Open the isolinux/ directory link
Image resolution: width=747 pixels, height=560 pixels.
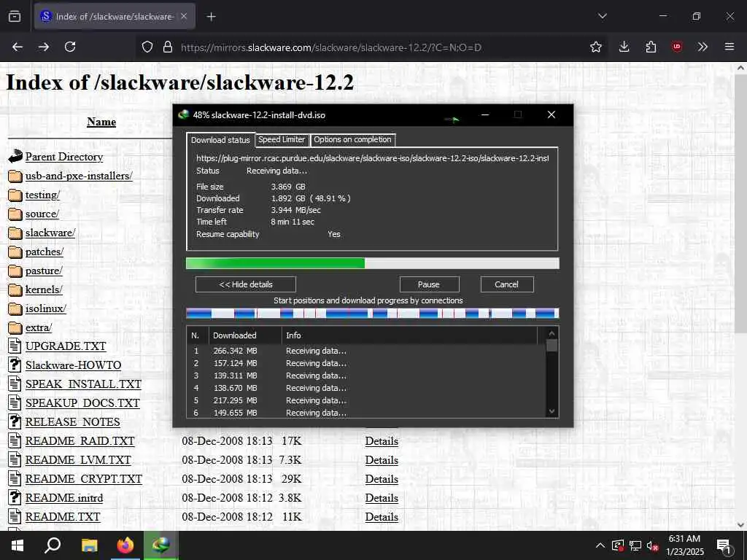[x=46, y=308]
